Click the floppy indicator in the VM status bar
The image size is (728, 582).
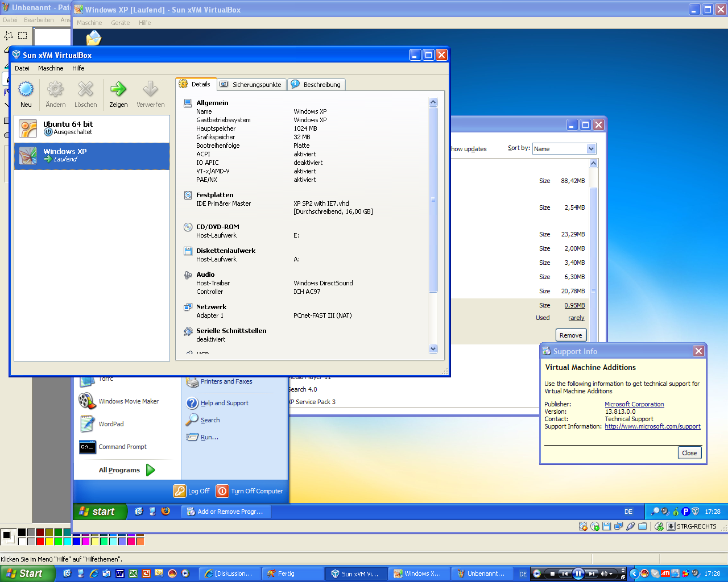[606, 526]
